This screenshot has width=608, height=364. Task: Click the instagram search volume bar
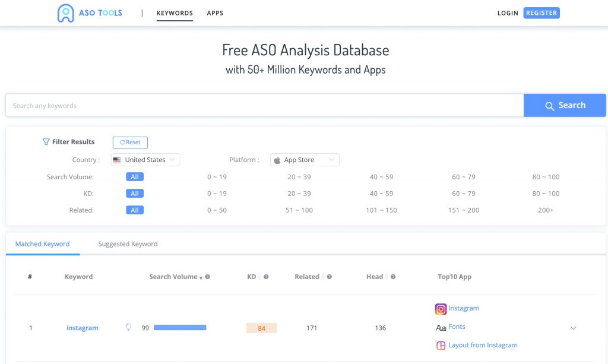(180, 327)
